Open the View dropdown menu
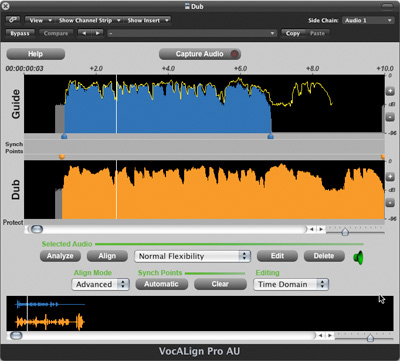The width and height of the screenshot is (400, 361). (40, 20)
